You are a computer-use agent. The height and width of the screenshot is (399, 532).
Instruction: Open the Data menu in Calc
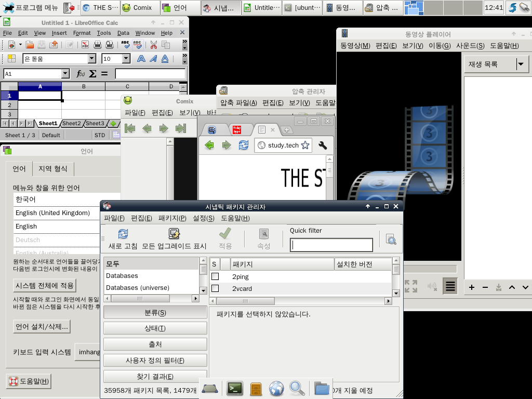[x=123, y=33]
